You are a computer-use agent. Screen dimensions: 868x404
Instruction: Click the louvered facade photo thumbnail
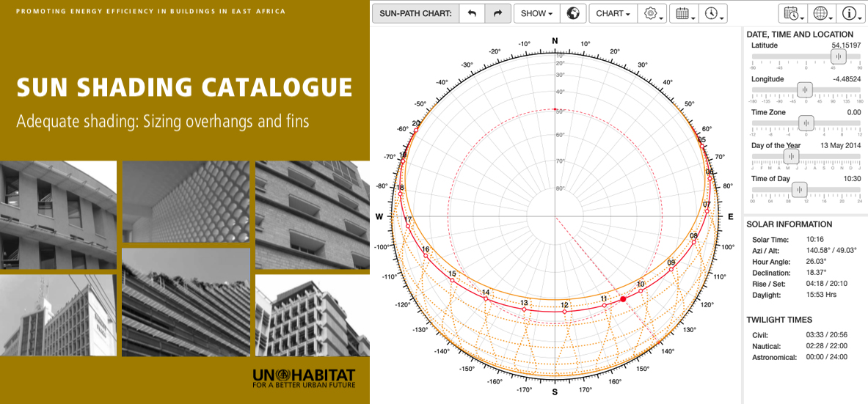click(186, 301)
